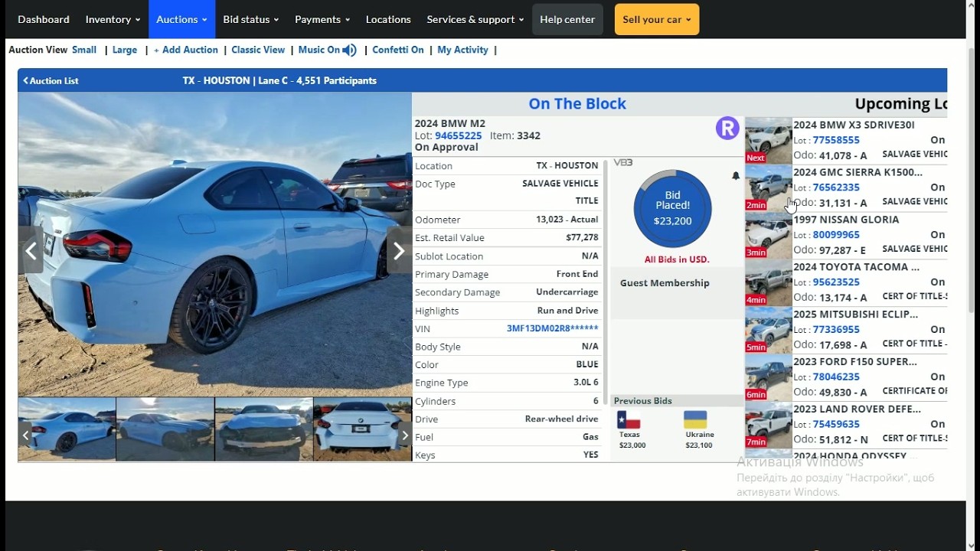Viewport: 980px width, 551px height.
Task: Open lot 80099965 link
Action: 836,235
